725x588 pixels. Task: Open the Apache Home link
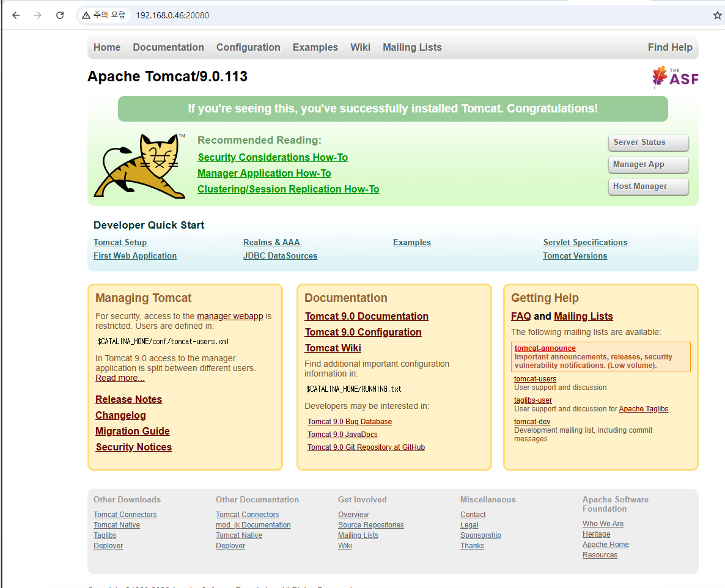click(606, 545)
